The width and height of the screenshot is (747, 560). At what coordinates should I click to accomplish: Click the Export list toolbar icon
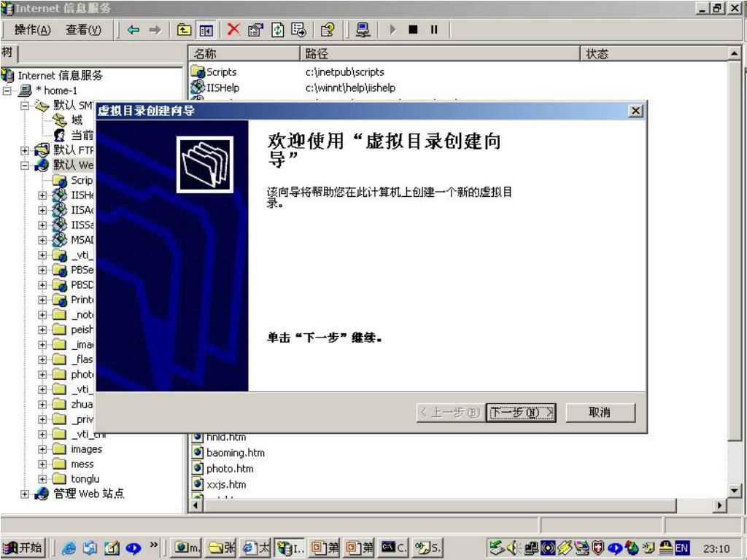[298, 30]
